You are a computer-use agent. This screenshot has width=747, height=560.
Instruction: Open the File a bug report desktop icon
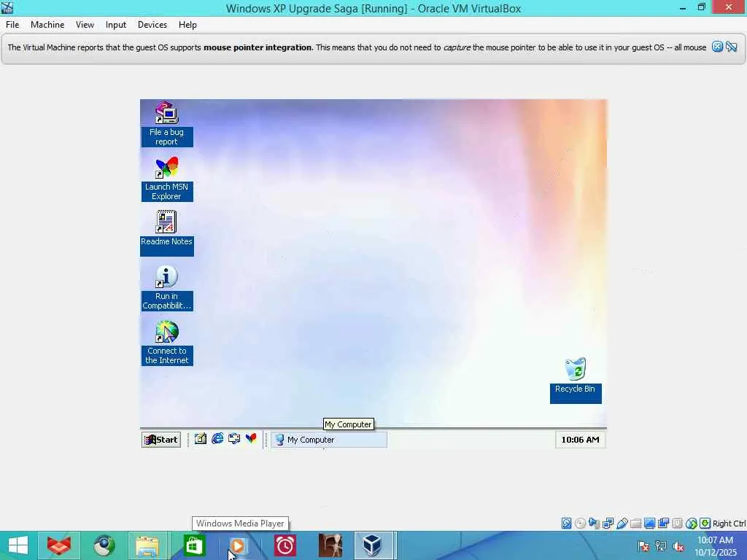click(x=166, y=122)
